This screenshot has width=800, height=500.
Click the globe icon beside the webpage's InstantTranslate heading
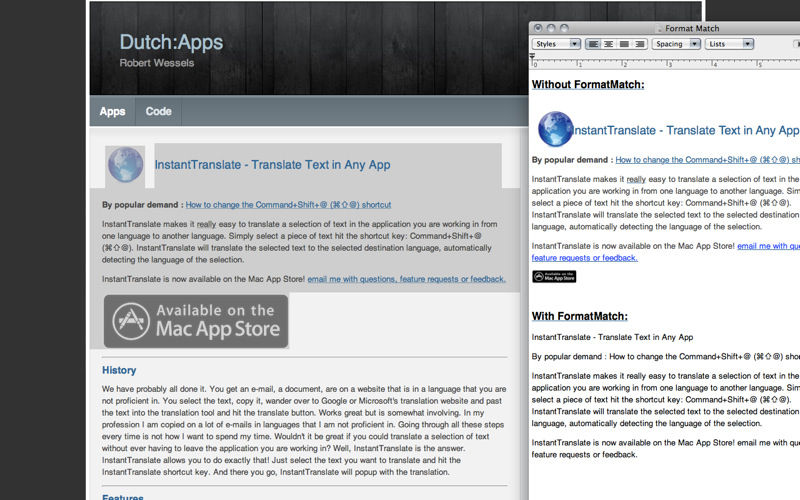click(125, 164)
